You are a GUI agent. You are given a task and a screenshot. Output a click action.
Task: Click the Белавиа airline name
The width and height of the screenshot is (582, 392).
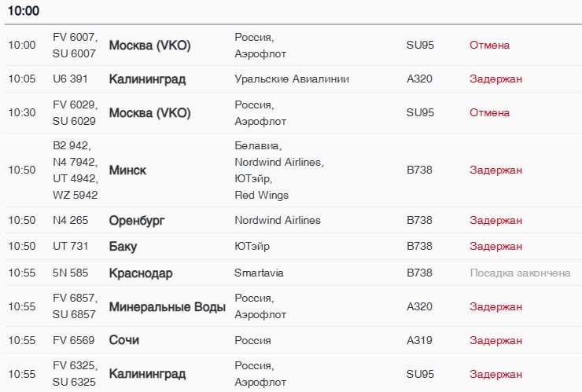pyautogui.click(x=258, y=146)
